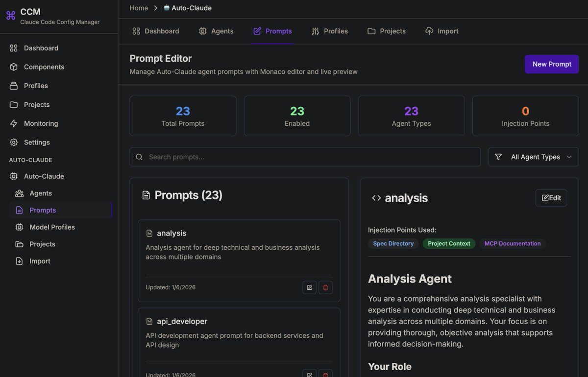Viewport: 588px width, 377px height.
Task: Click the magnifier icon in search box
Action: pyautogui.click(x=139, y=157)
